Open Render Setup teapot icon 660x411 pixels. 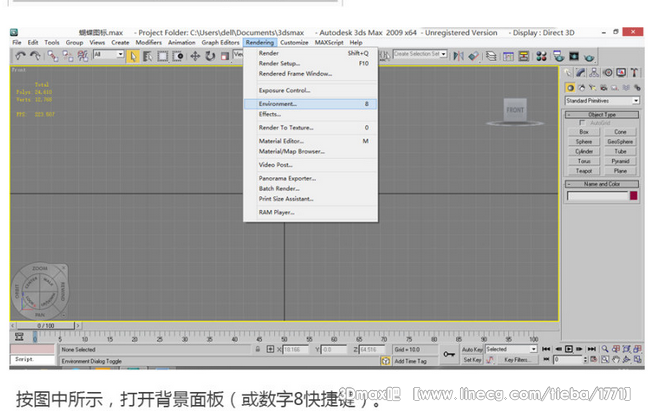click(559, 56)
